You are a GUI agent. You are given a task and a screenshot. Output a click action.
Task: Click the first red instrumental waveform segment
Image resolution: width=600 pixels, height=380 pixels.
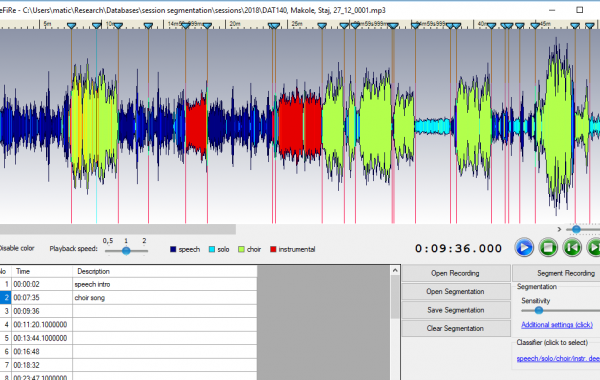click(197, 126)
